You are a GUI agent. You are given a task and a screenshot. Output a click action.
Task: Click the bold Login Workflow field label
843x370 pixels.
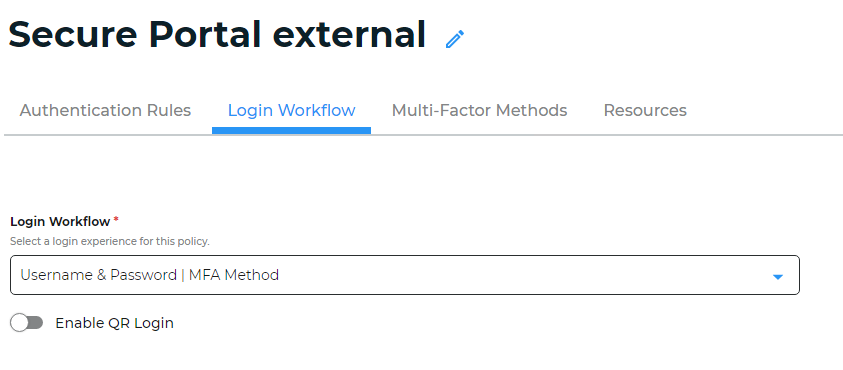point(60,222)
